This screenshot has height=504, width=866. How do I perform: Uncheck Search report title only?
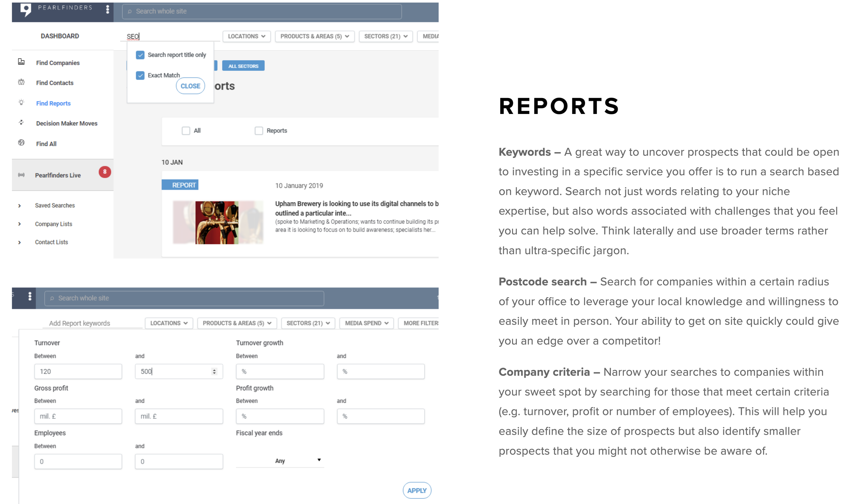click(x=140, y=55)
